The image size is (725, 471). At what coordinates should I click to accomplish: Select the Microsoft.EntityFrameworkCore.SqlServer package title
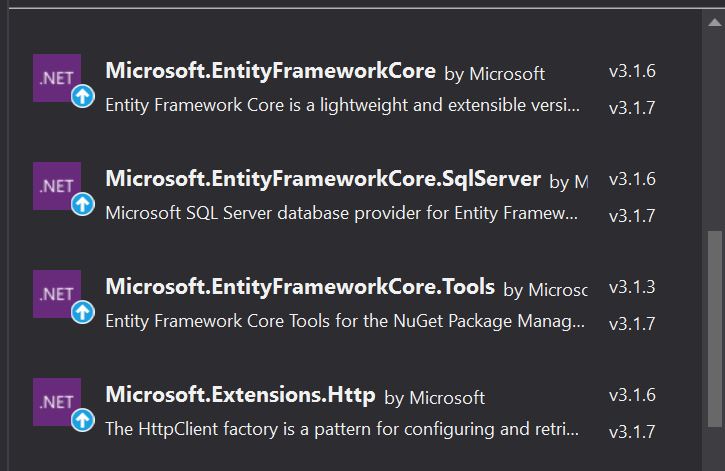[x=322, y=179]
